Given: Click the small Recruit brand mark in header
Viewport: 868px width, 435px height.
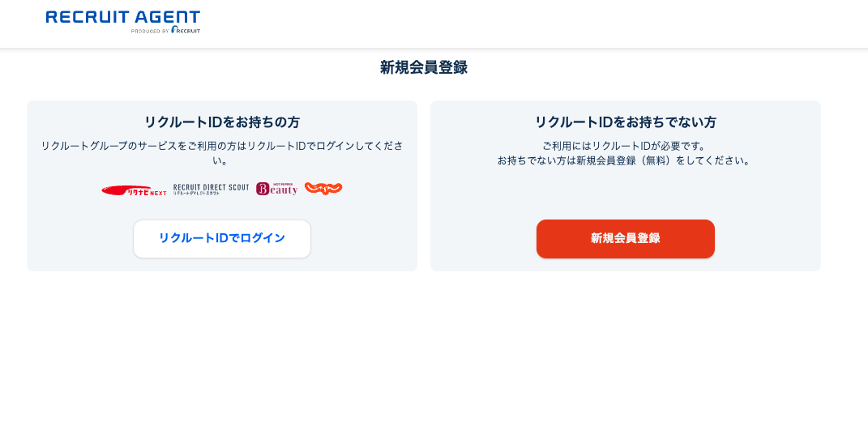Looking at the screenshot, I should (x=186, y=30).
